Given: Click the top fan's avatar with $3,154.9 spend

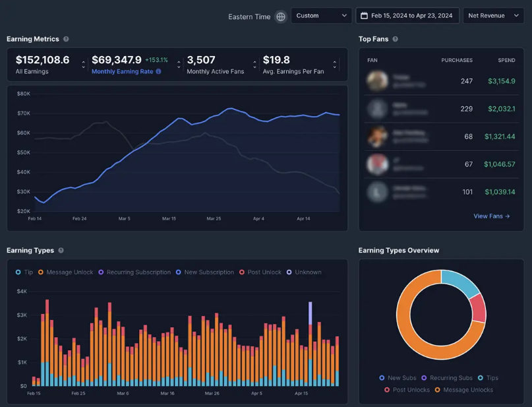Looking at the screenshot, I should pyautogui.click(x=378, y=81).
